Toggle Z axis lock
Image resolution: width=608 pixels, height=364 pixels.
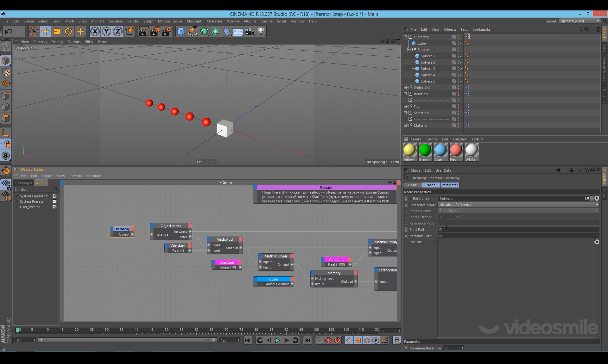click(x=118, y=31)
